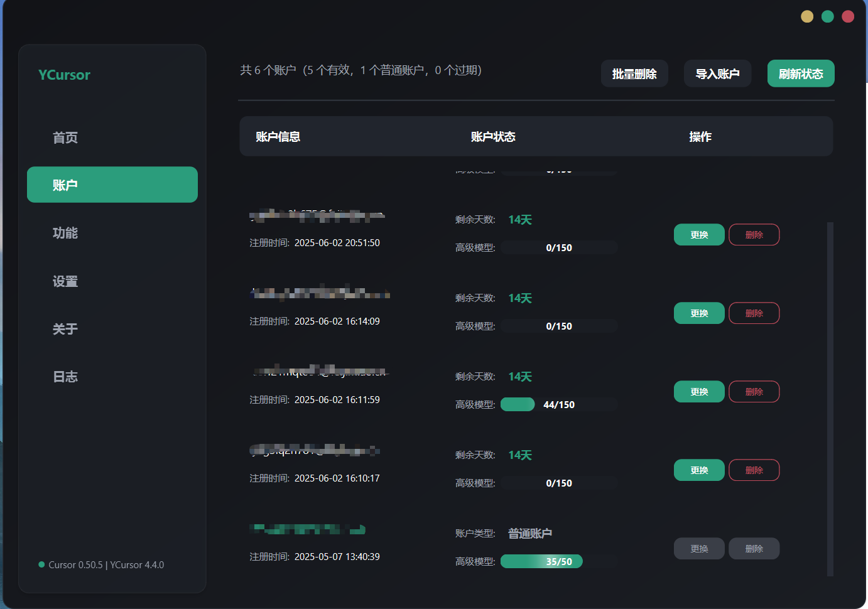Navigate to the 功能 page
This screenshot has width=868, height=609.
65,232
